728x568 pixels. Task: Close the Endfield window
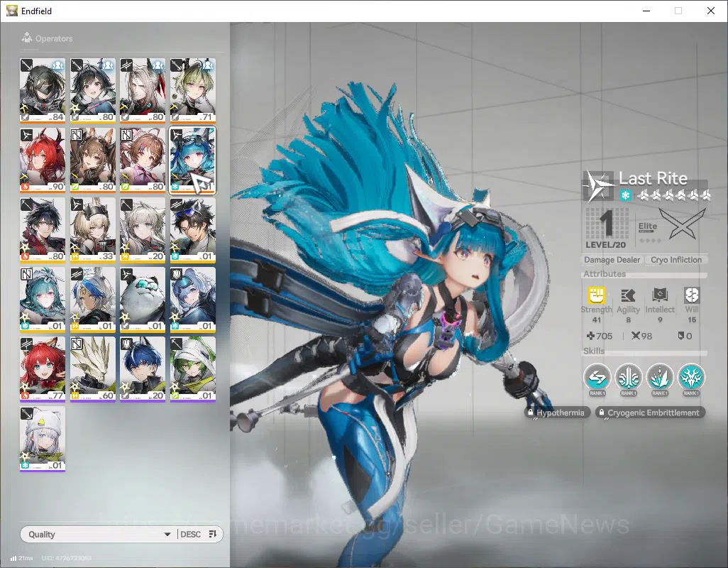710,11
